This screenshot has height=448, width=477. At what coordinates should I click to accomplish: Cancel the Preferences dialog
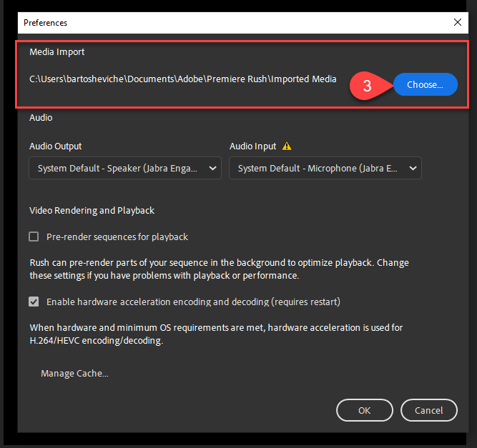pyautogui.click(x=429, y=410)
